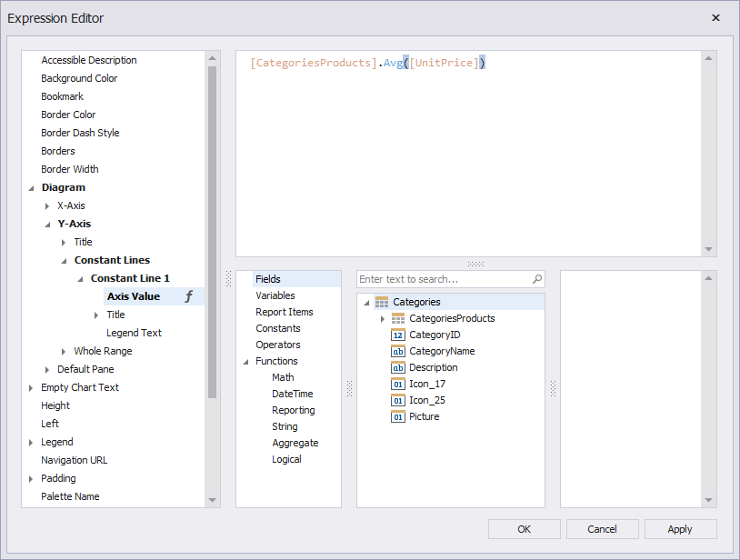Click the CategoriesProducts table icon
This screenshot has width=740, height=560.
click(398, 318)
